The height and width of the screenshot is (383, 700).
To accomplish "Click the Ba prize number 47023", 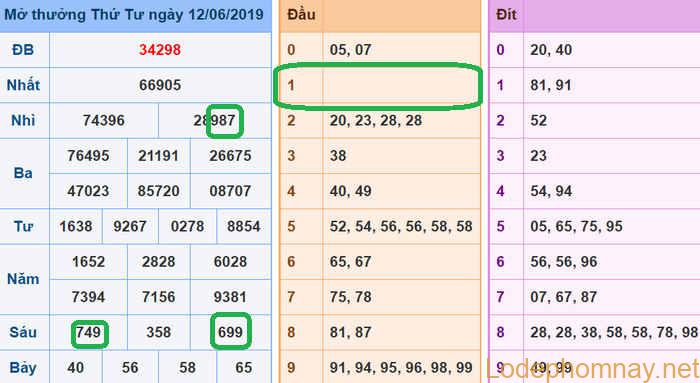I will point(88,191).
